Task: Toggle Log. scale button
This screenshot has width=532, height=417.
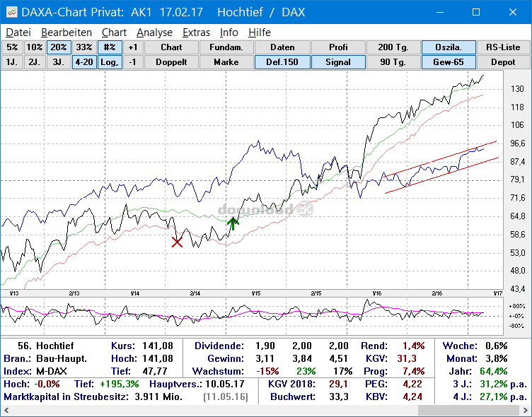Action: coord(110,62)
